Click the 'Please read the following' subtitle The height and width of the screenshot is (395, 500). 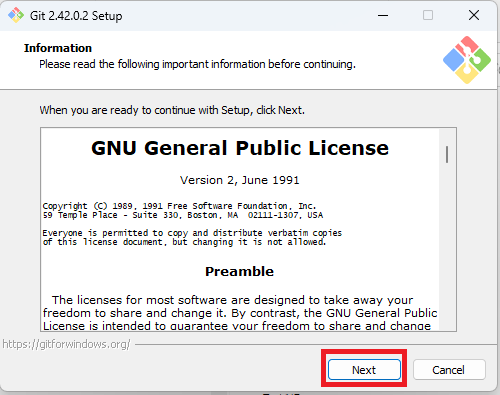point(197,64)
